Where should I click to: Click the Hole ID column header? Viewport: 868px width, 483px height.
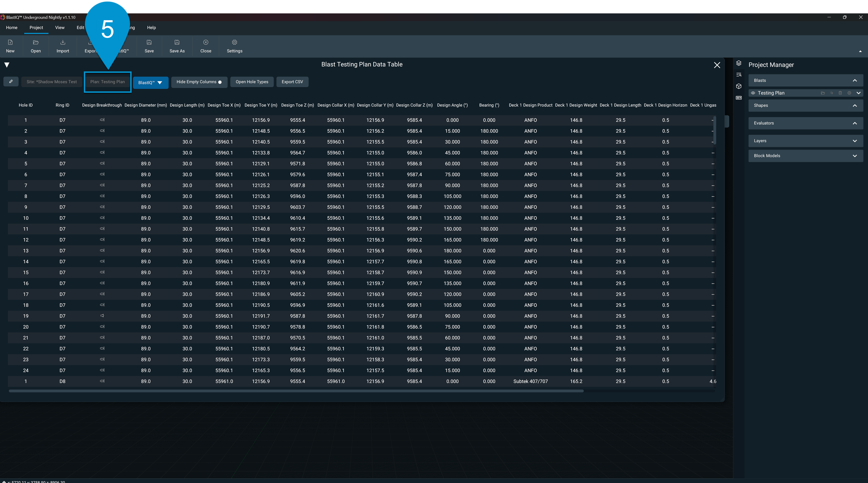[x=26, y=105]
